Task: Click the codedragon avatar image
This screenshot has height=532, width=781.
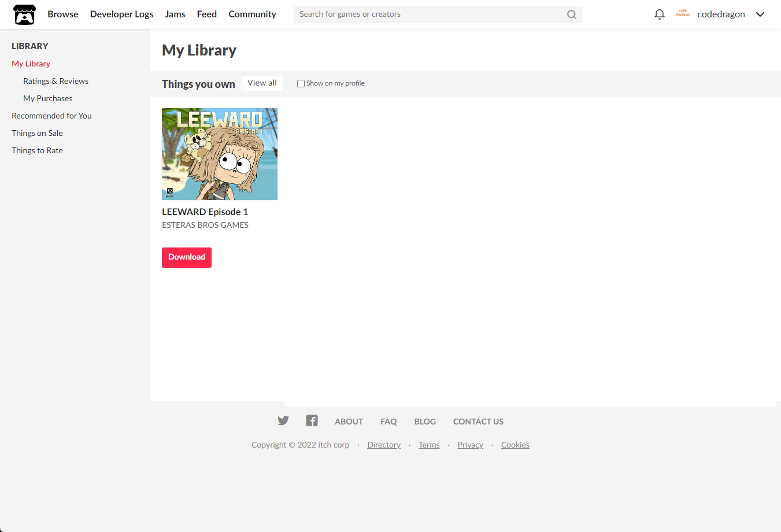Action: tap(683, 13)
